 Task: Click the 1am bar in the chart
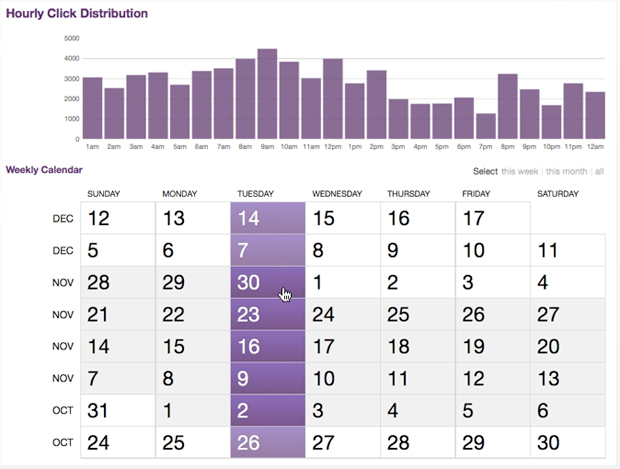(92, 108)
